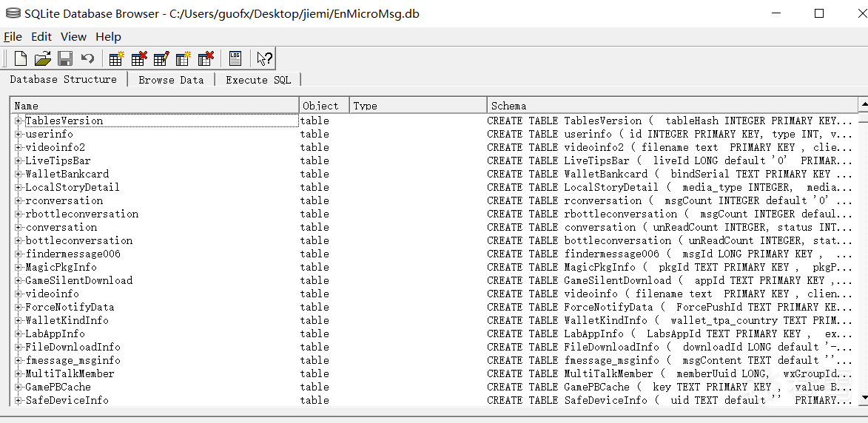The width and height of the screenshot is (868, 423).
Task: Click the SQLite database title bar icon
Action: [12, 14]
